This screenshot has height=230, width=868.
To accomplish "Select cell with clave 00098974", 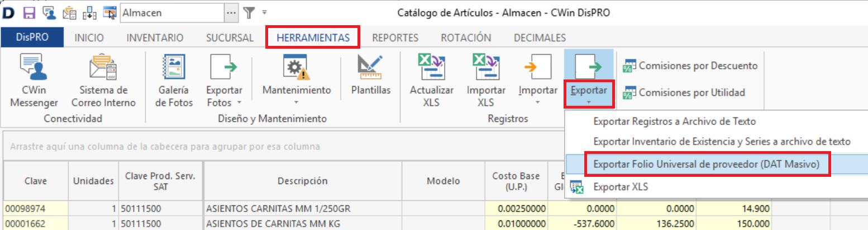I will point(35,209).
